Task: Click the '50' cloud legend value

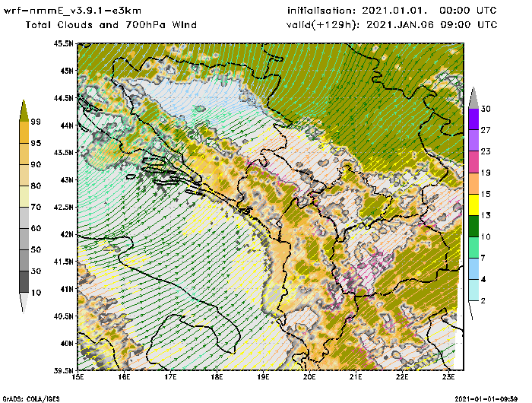Action: point(36,249)
